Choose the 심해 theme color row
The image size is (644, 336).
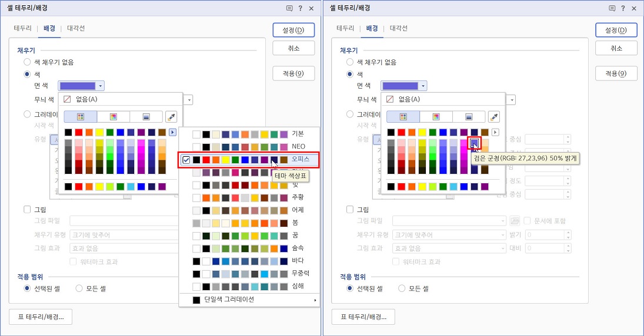point(249,286)
